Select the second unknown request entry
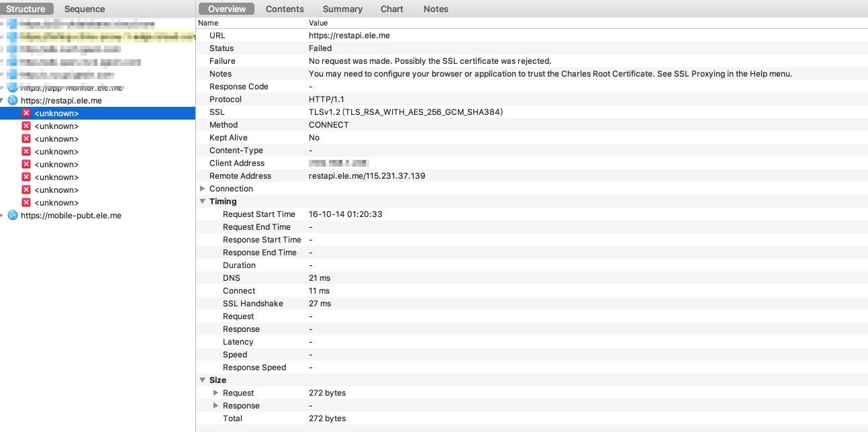Viewport: 868px width, 432px height. (x=56, y=126)
